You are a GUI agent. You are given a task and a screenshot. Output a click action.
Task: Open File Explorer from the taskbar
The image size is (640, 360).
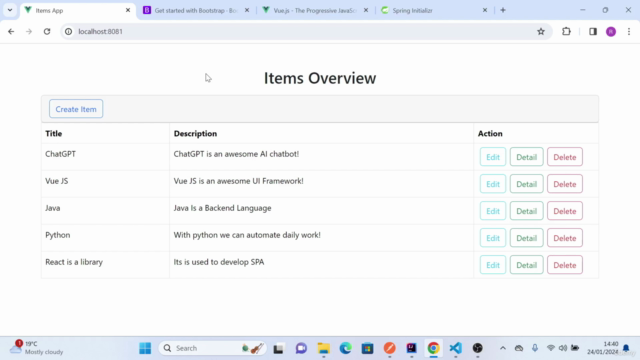324,348
